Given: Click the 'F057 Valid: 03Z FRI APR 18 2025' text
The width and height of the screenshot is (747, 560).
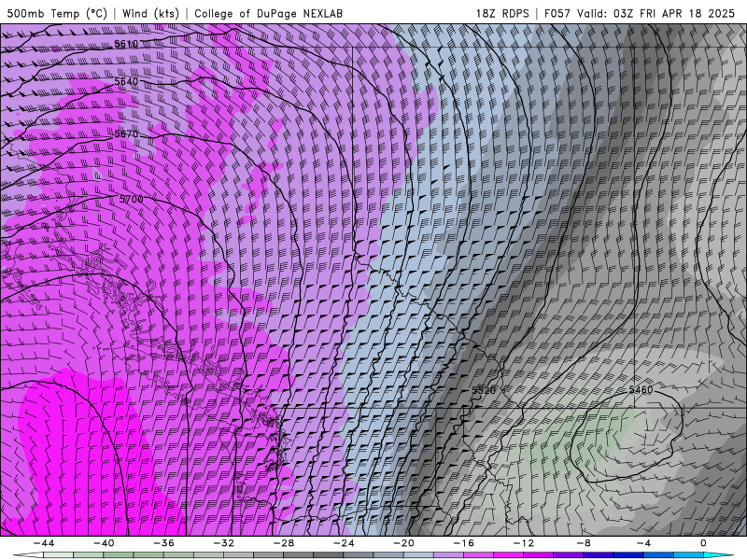Looking at the screenshot, I should click(640, 13).
